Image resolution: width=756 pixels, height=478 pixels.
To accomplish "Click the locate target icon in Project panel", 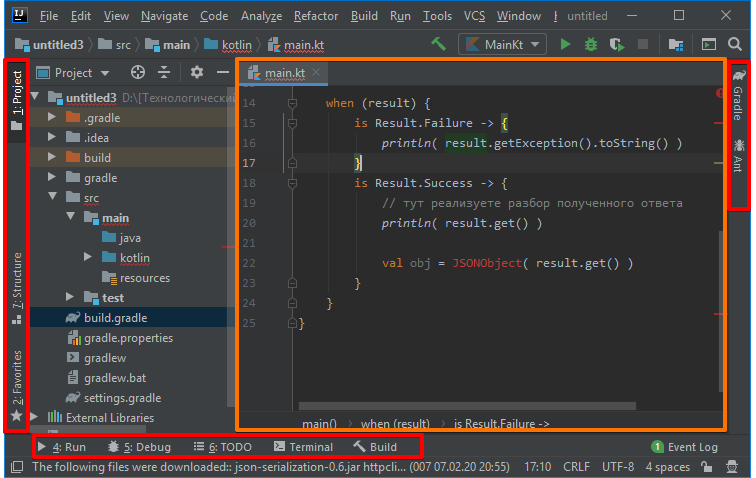I will pos(138,72).
